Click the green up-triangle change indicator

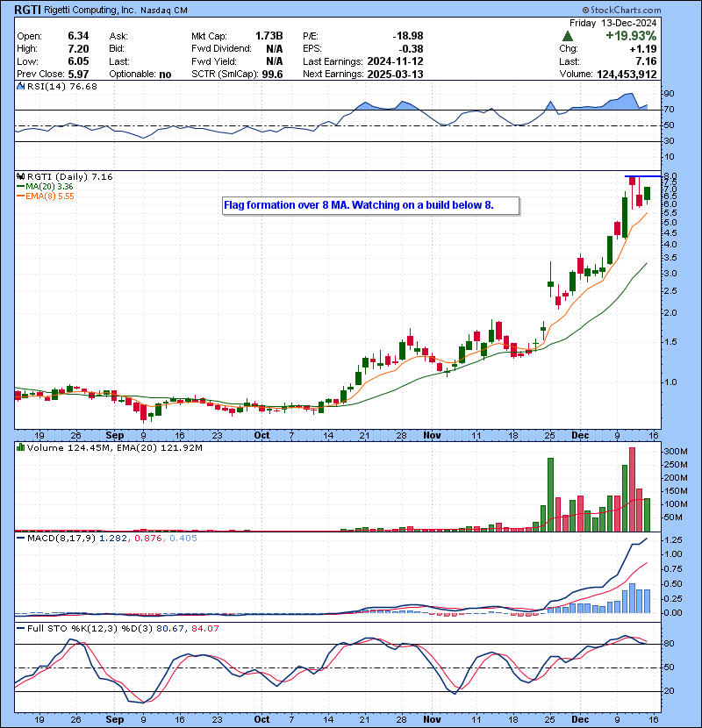pos(567,36)
